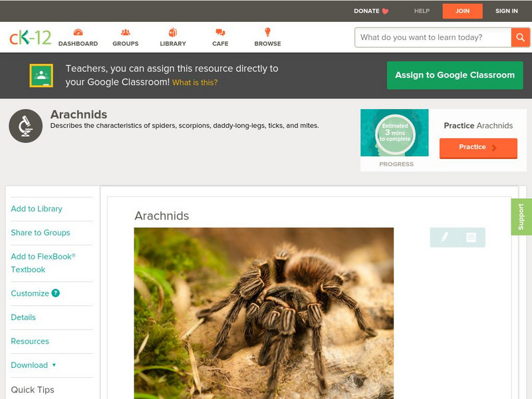This screenshot has width=532, height=399.
Task: Click the 'Practice Arachnids' heading text
Action: tap(478, 126)
